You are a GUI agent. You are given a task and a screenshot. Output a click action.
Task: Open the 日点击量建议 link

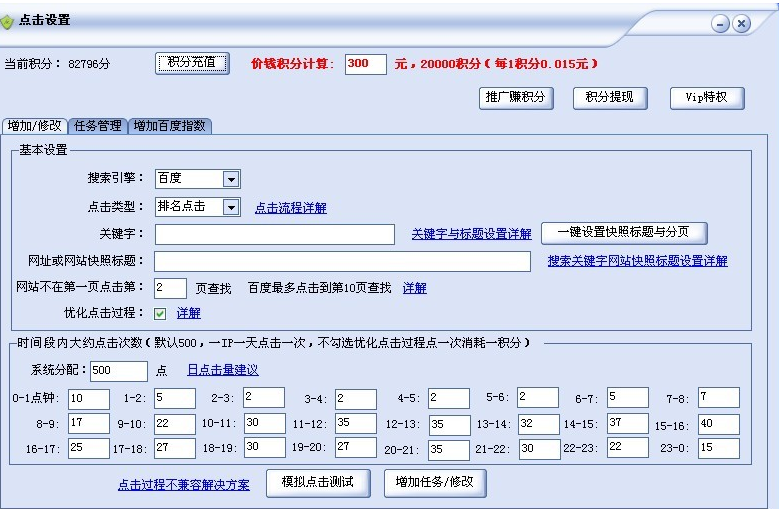[x=223, y=370]
